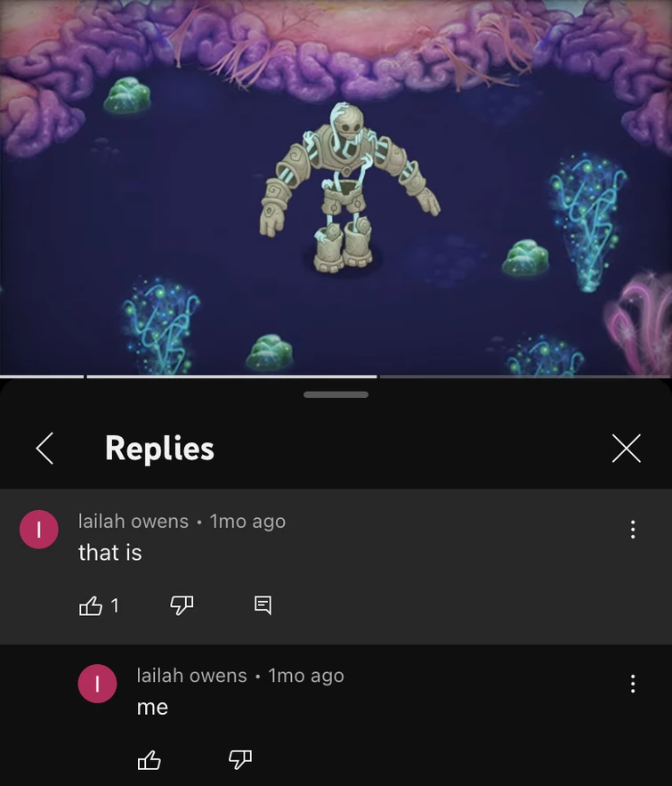
Task: Tap the drag handle above Replies
Action: click(x=336, y=394)
